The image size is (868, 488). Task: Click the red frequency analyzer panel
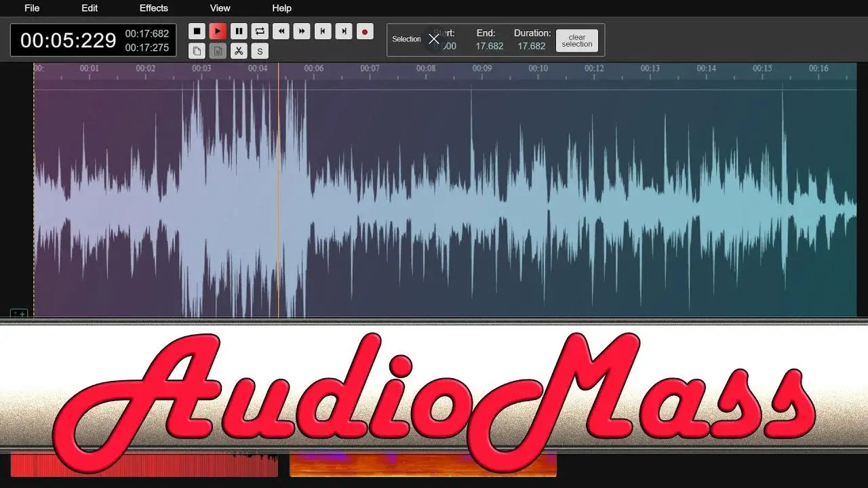(x=144, y=464)
